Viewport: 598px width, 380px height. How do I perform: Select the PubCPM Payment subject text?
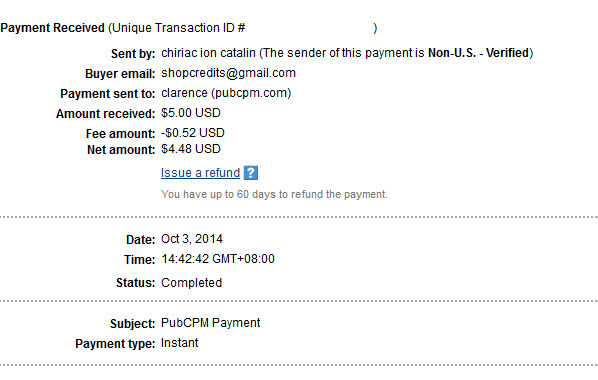coord(211,323)
